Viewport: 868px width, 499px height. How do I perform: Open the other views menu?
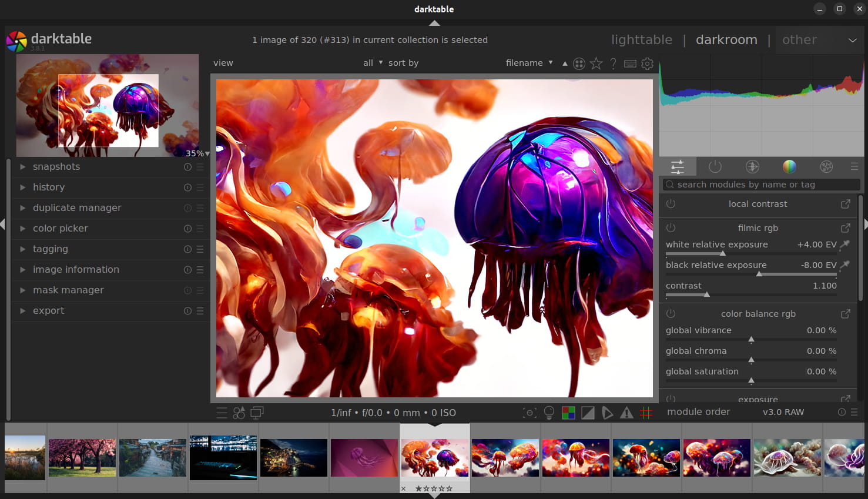819,40
